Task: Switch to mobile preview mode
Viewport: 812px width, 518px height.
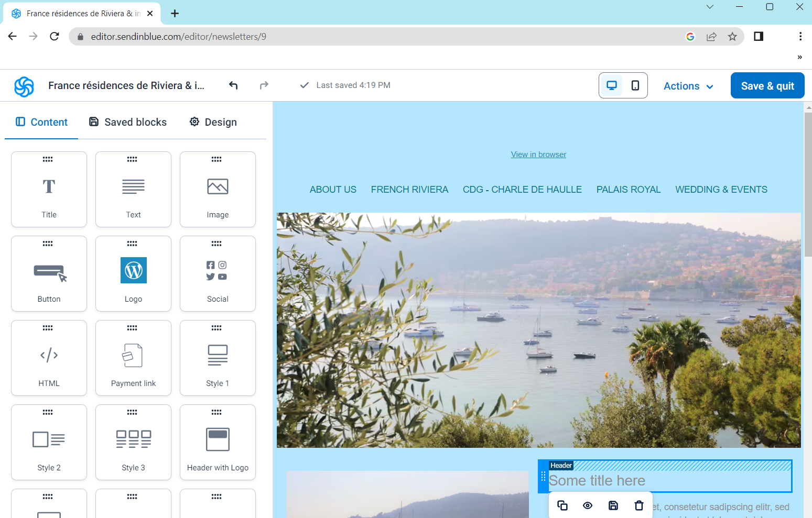Action: [x=635, y=85]
